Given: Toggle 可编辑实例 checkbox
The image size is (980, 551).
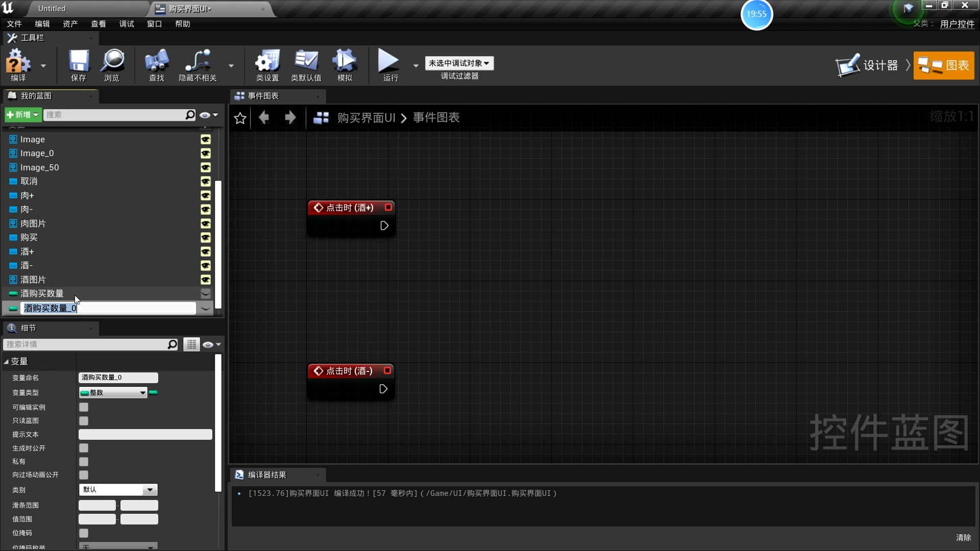Looking at the screenshot, I should point(84,406).
